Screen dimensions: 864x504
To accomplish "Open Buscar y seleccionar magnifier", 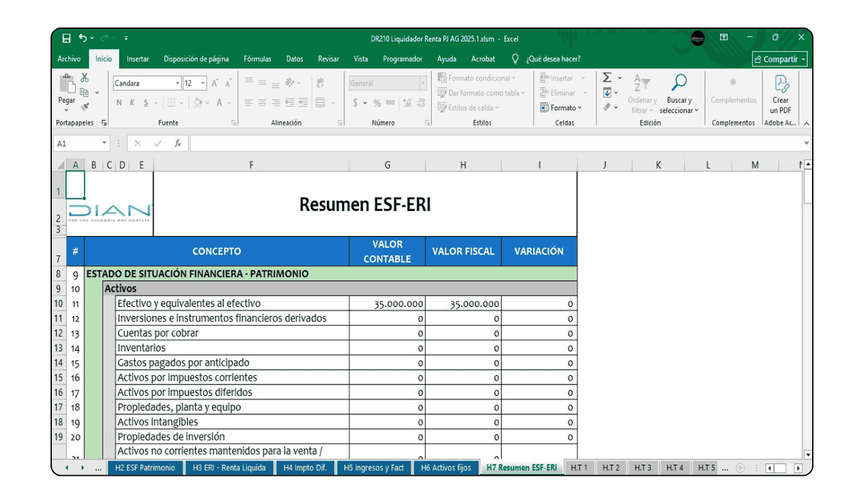I will coord(678,83).
